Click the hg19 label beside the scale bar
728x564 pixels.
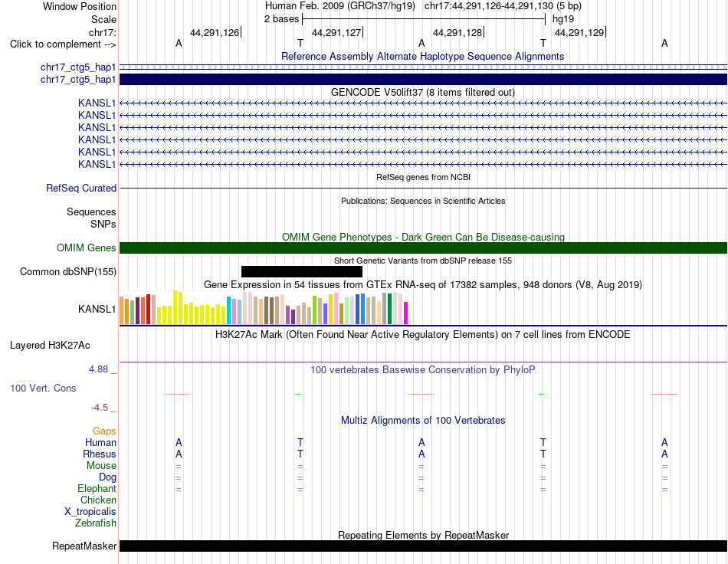click(562, 19)
